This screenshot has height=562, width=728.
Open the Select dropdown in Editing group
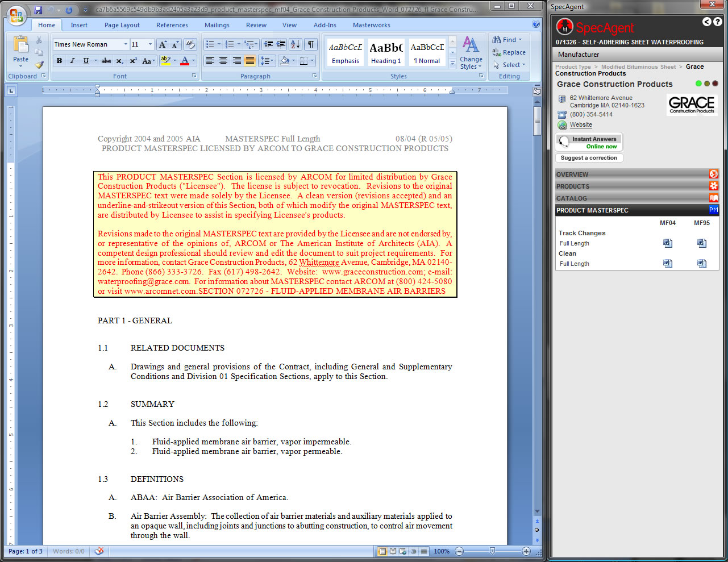pos(509,65)
